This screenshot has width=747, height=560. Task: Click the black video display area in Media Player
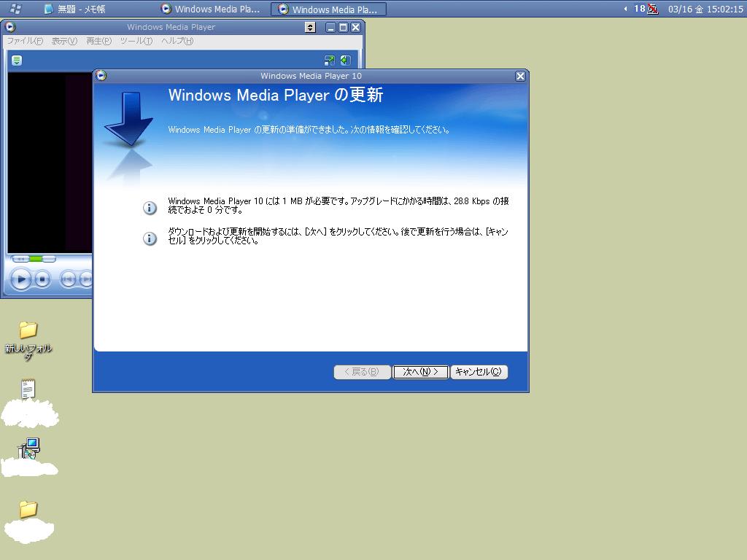(50, 162)
